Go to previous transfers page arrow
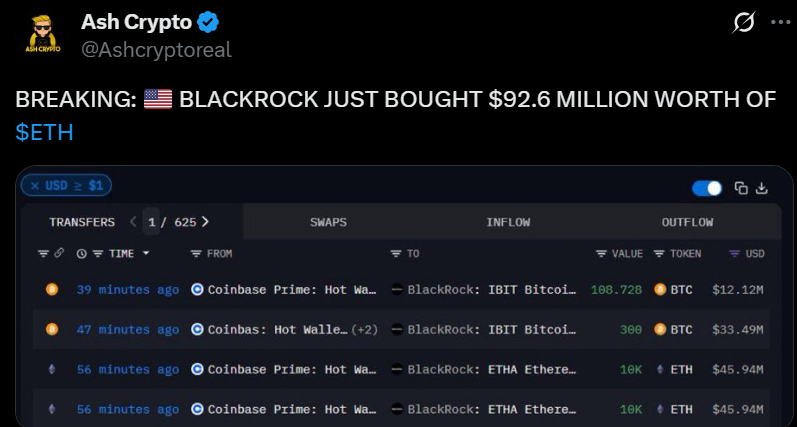 pyautogui.click(x=133, y=222)
